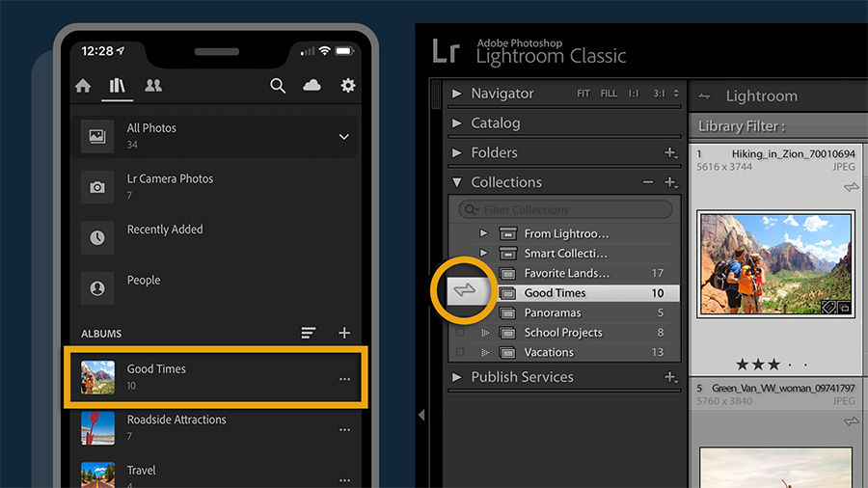
Task: Remove collection with Collections minus icon
Action: [648, 182]
